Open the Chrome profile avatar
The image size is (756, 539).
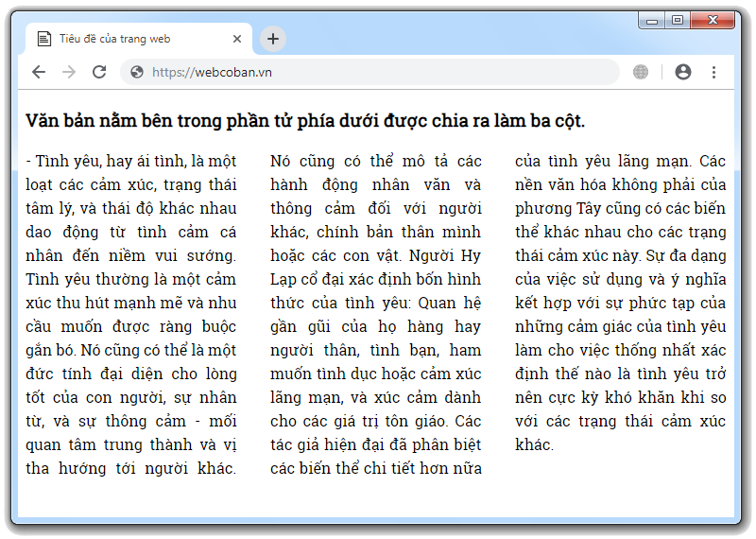click(x=683, y=72)
